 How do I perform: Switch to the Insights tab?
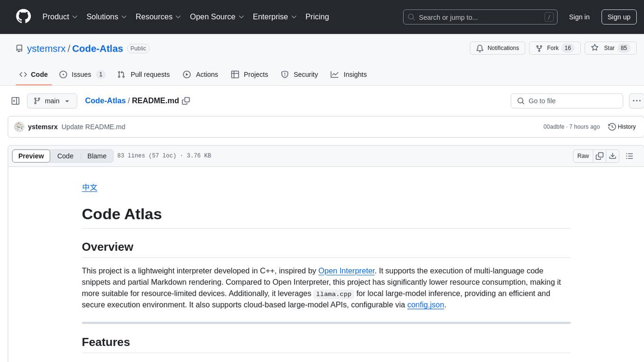pos(349,74)
